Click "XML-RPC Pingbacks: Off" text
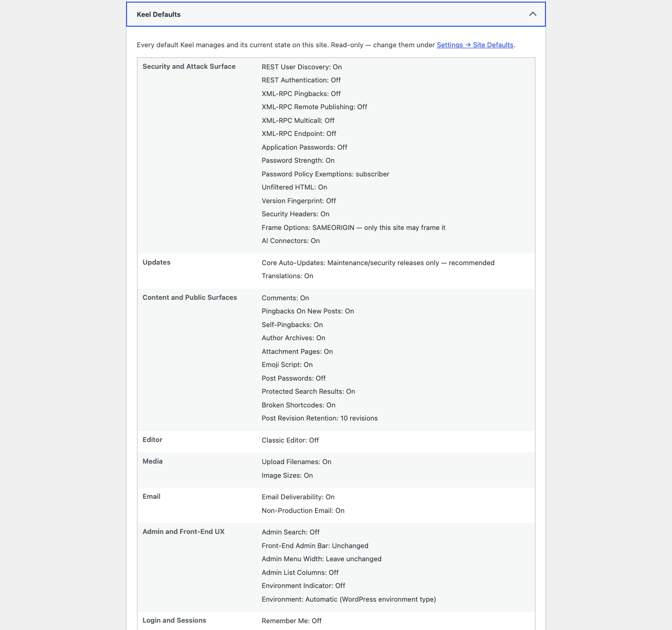 pos(301,94)
